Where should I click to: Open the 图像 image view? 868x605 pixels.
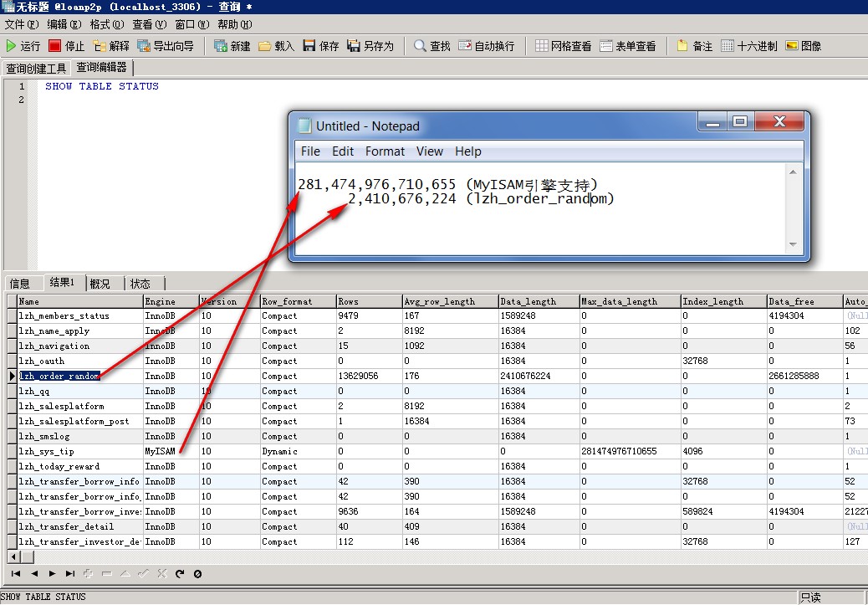(x=804, y=46)
